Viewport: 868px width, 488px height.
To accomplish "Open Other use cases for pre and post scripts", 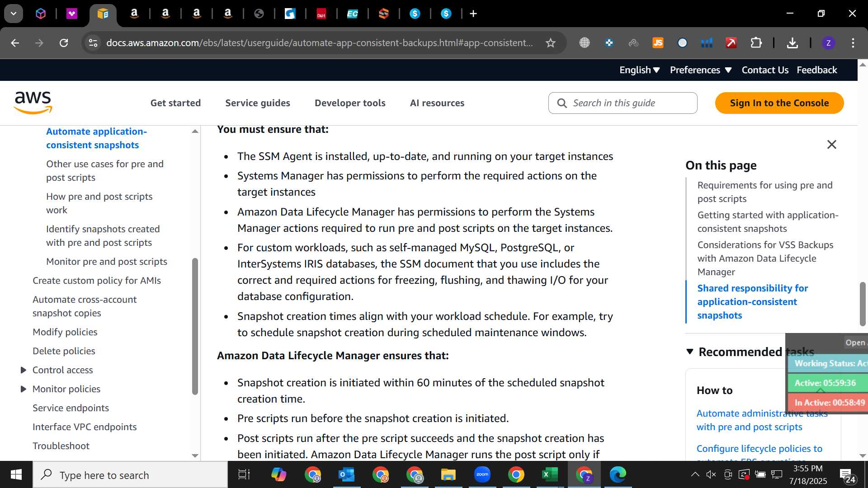I will tap(104, 171).
